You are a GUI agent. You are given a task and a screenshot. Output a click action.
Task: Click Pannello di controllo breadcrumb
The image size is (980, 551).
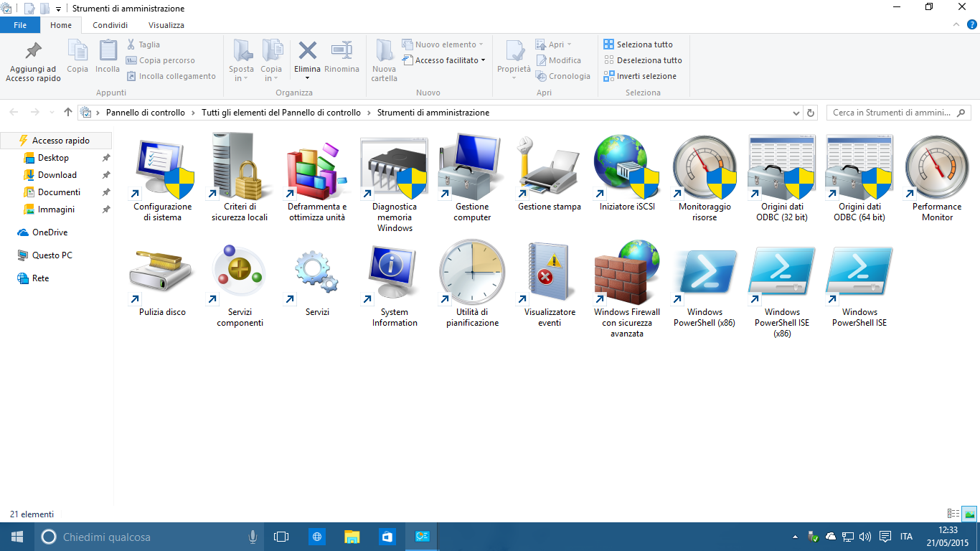(x=146, y=113)
